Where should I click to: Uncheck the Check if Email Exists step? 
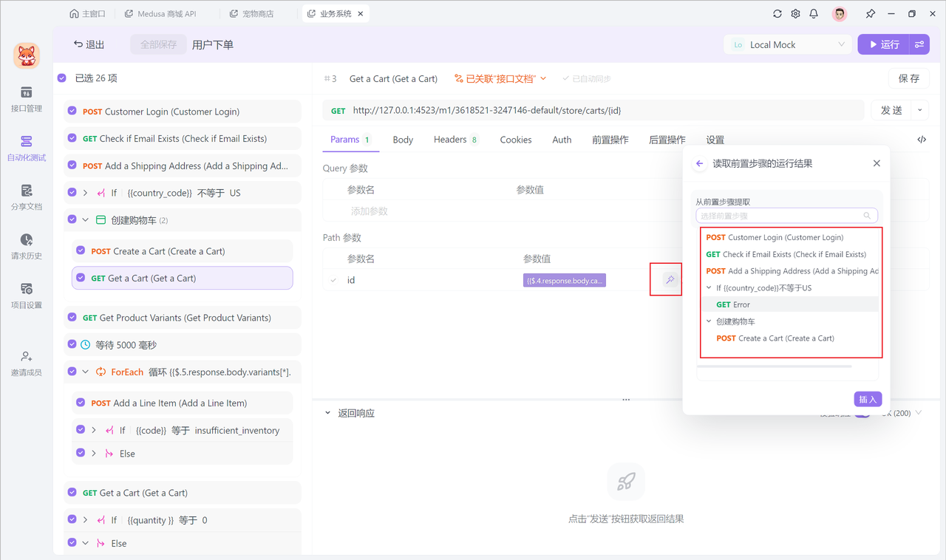72,138
